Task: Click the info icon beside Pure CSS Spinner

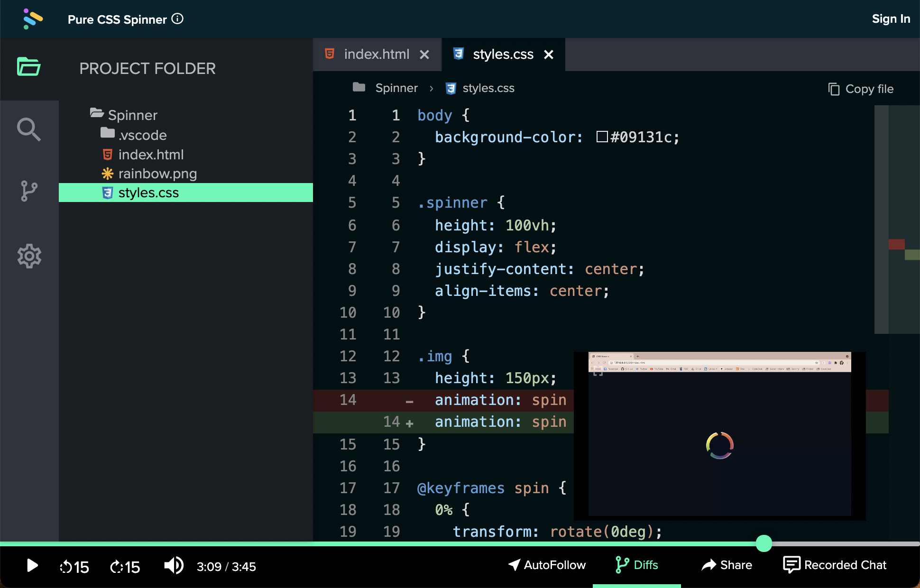Action: click(177, 18)
